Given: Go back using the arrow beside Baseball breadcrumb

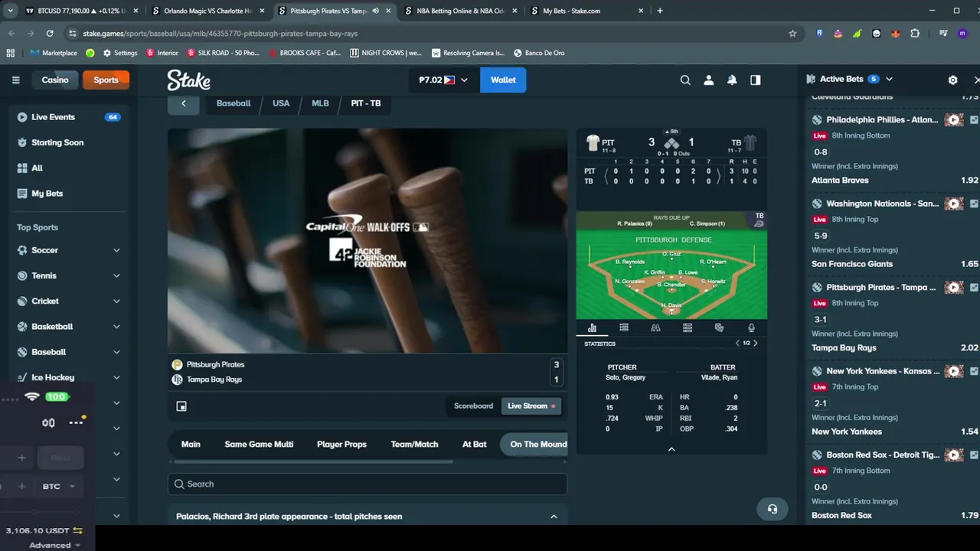Looking at the screenshot, I should (183, 103).
